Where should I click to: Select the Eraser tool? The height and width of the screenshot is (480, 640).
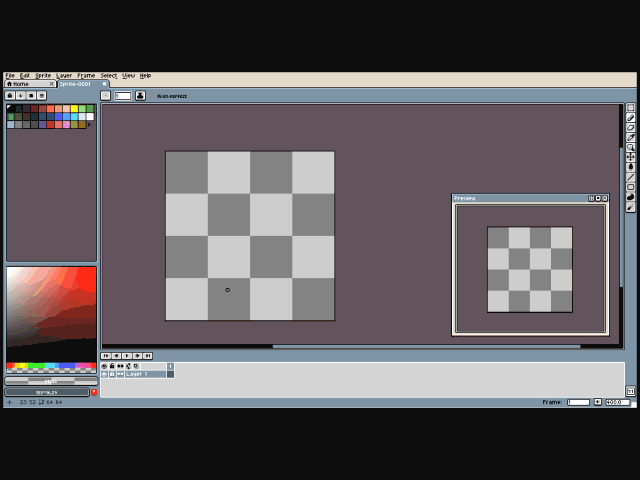[631, 127]
